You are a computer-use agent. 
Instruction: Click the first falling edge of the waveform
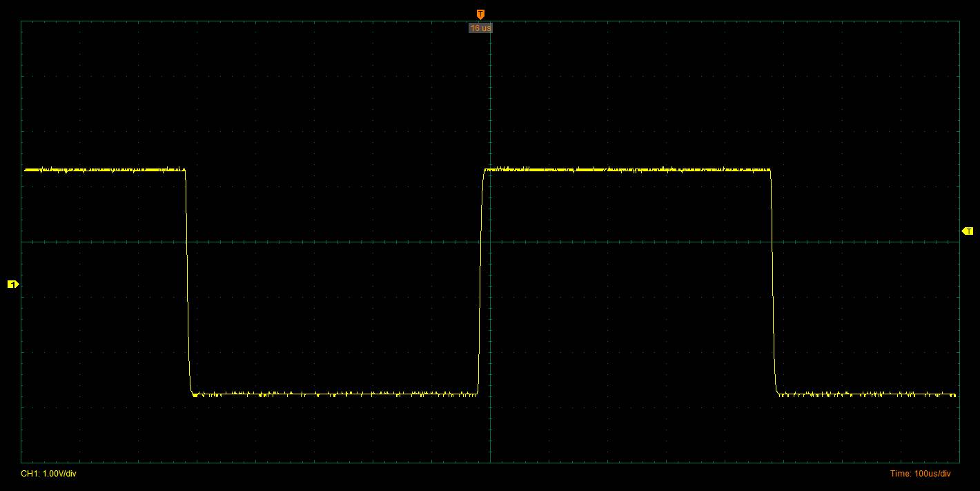click(x=188, y=283)
